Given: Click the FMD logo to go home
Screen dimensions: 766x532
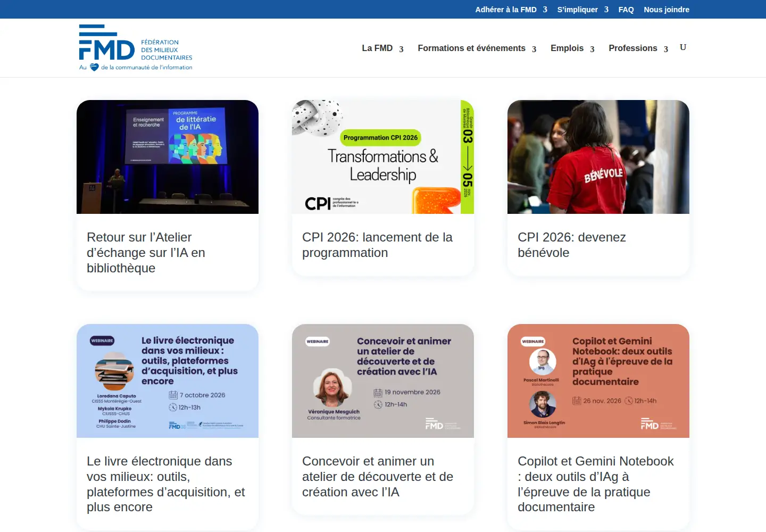Looking at the screenshot, I should 136,48.
